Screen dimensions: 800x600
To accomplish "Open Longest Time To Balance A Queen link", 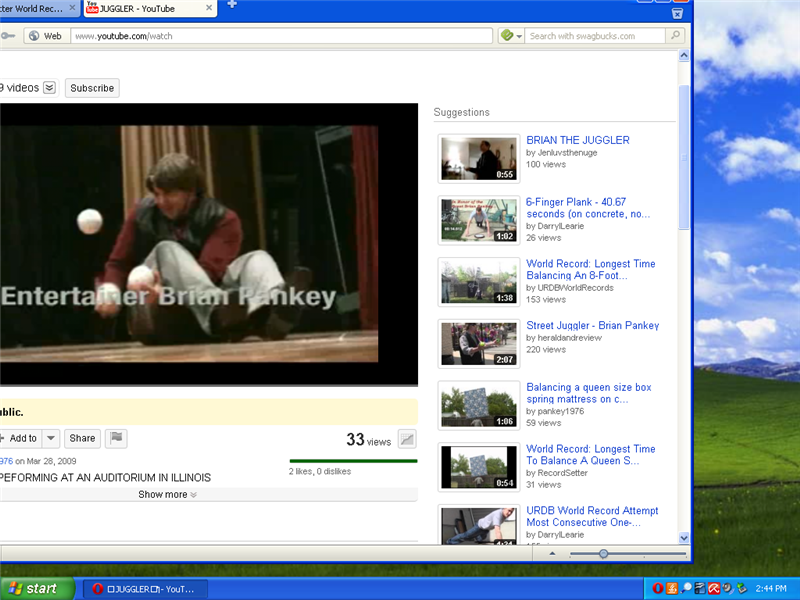I will [x=590, y=455].
